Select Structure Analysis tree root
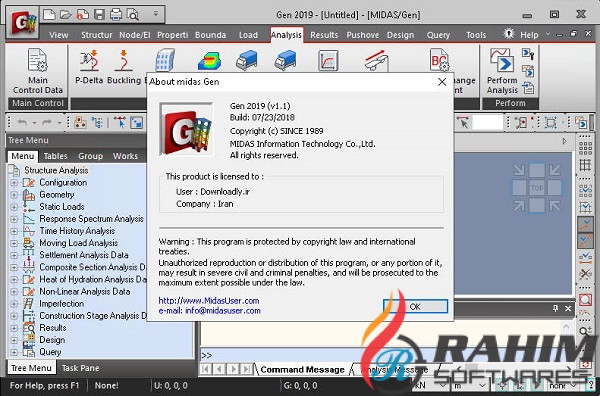The image size is (600, 396). click(x=56, y=170)
